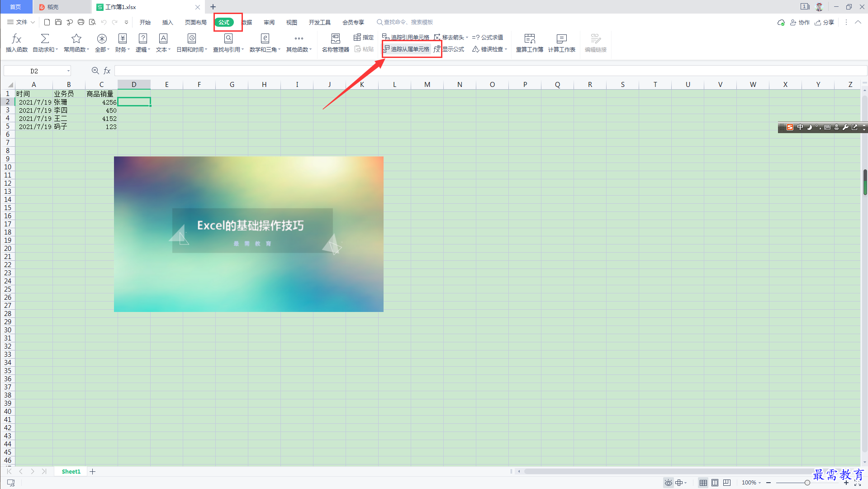Open the more options vertical dots menu
868x489 pixels.
(x=846, y=22)
